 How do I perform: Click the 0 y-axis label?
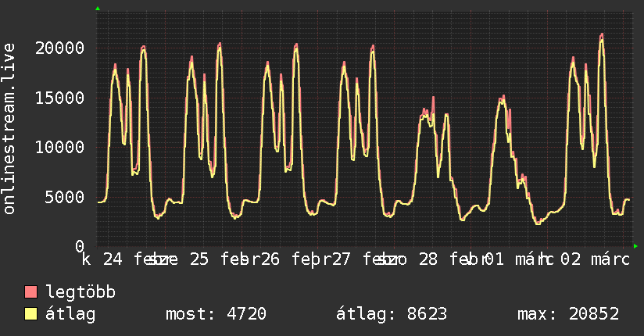coord(80,246)
